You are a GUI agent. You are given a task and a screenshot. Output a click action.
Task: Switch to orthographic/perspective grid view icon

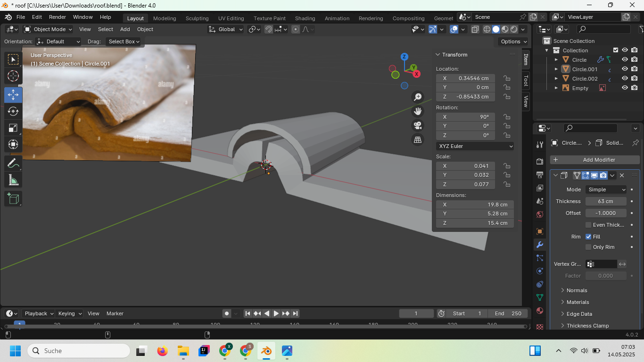point(418,140)
